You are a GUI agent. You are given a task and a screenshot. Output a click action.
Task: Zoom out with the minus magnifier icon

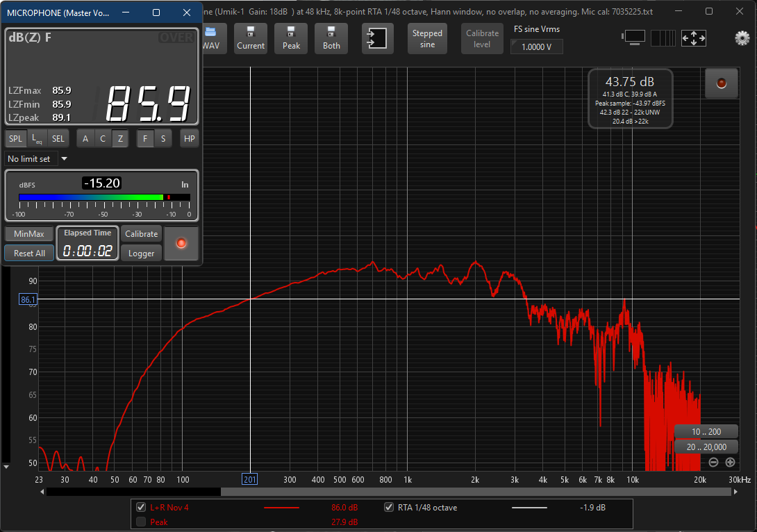(x=713, y=462)
